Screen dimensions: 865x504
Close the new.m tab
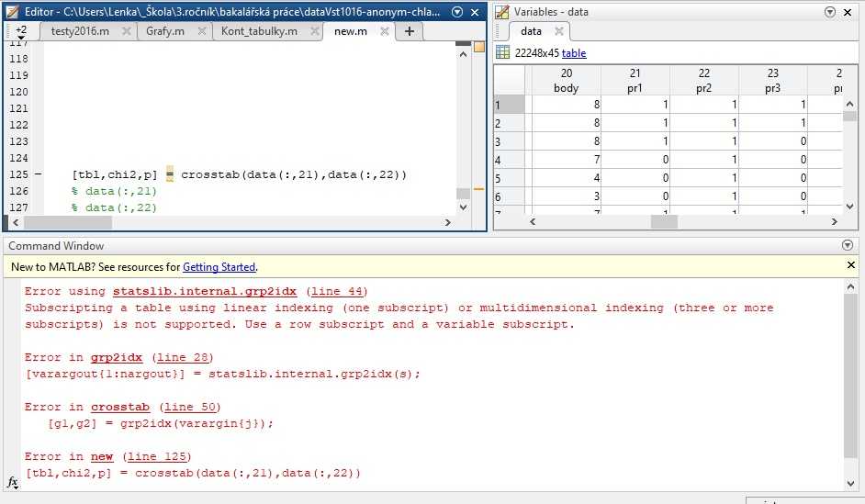(385, 31)
